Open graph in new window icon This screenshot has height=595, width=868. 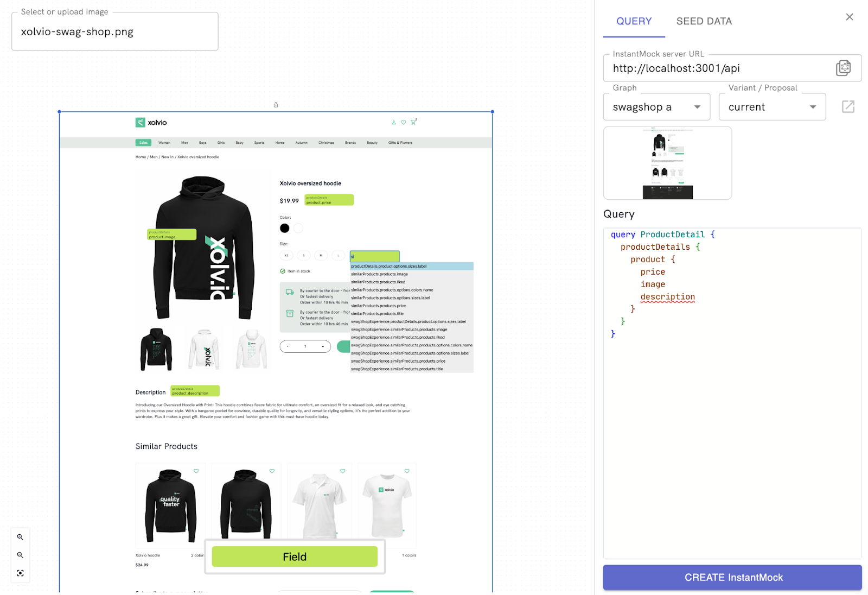pyautogui.click(x=848, y=106)
